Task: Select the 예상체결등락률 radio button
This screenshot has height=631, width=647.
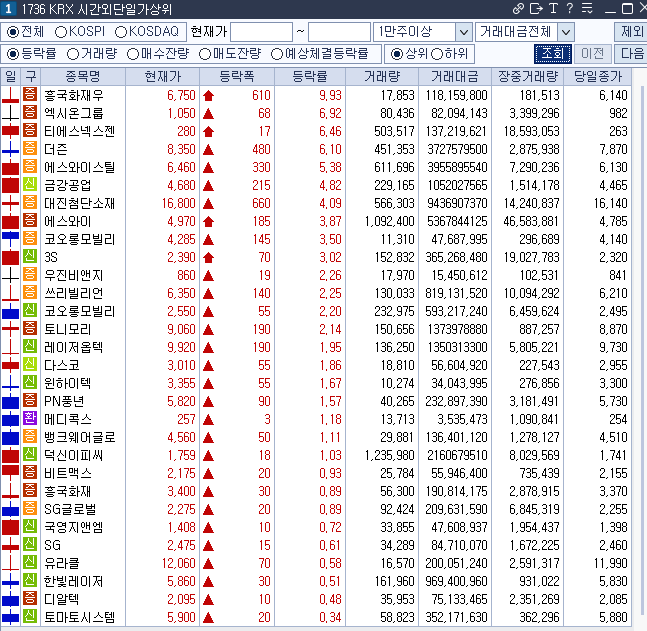Action: coord(277,54)
